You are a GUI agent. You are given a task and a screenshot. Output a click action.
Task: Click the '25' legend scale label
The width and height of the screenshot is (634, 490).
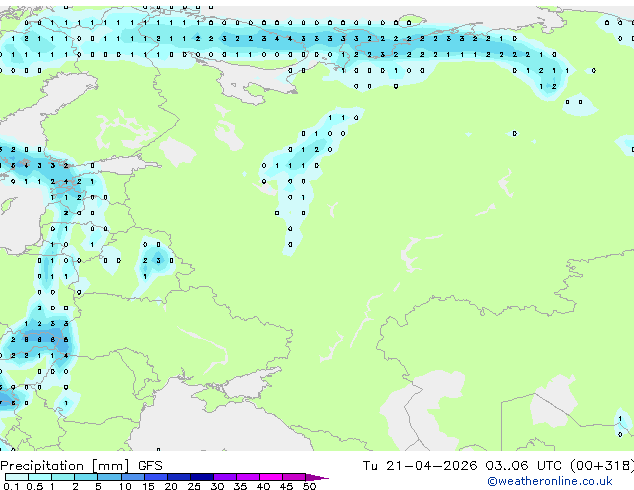(194, 486)
